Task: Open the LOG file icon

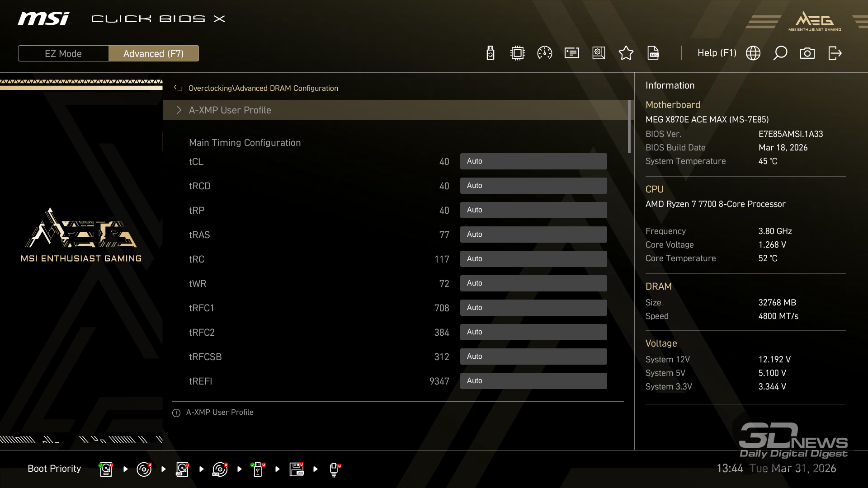Action: click(653, 53)
